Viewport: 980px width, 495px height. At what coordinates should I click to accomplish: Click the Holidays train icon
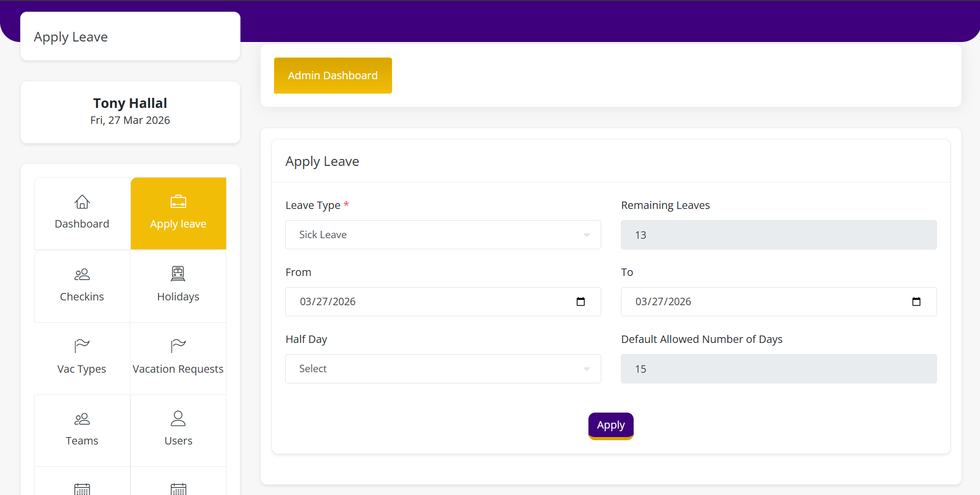coord(178,274)
